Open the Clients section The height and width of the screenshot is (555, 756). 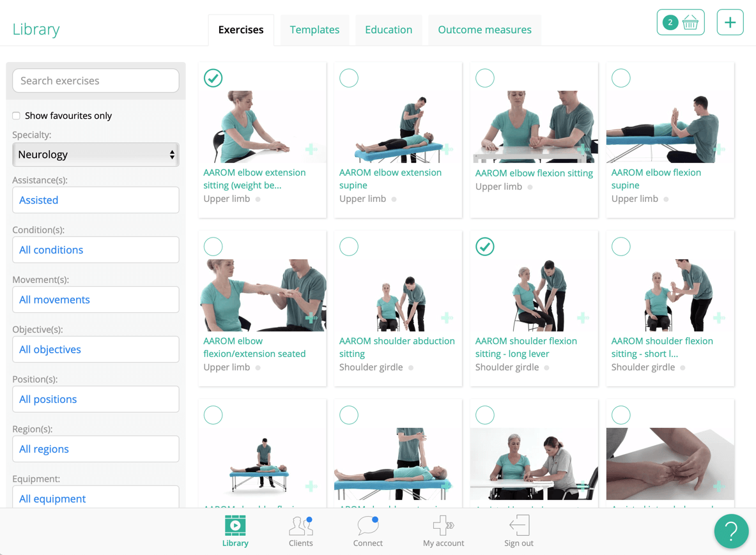point(300,531)
